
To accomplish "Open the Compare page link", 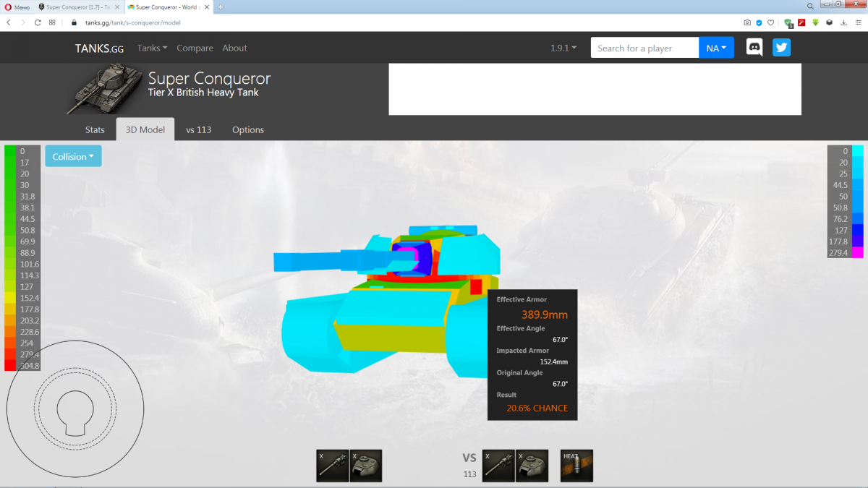I will click(195, 48).
